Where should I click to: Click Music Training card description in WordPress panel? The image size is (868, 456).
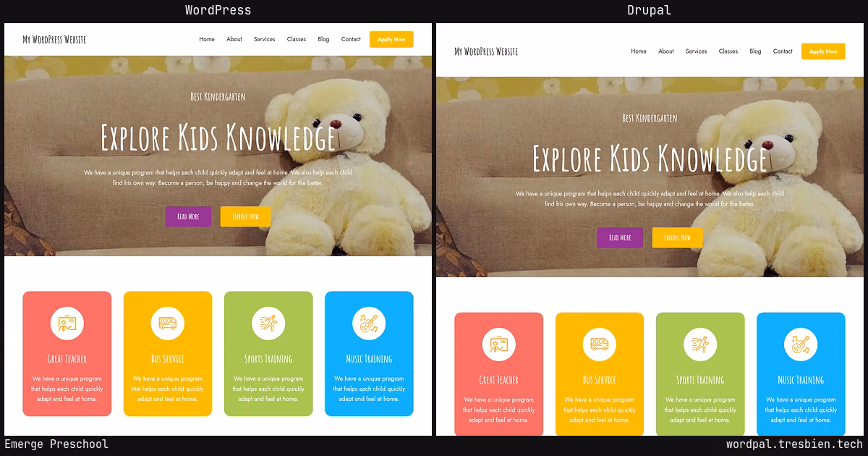(369, 389)
